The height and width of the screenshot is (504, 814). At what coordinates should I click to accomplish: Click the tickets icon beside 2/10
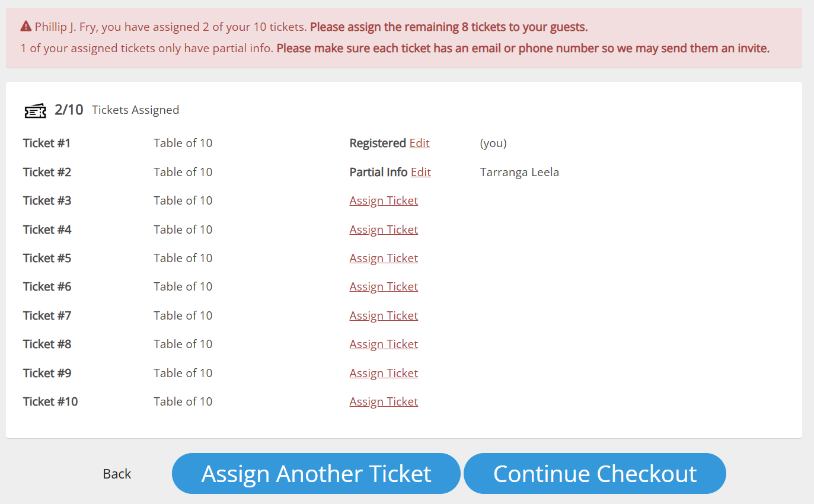coord(35,111)
